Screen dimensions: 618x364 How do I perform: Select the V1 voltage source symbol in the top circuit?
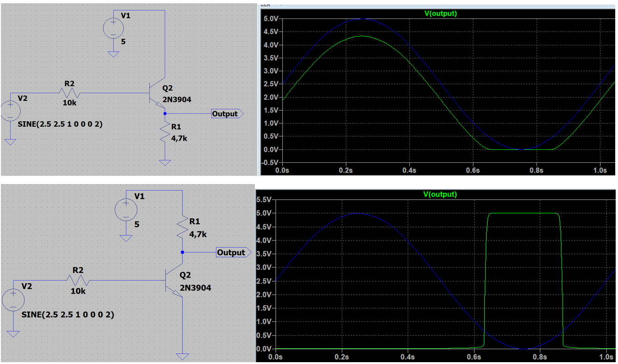click(113, 28)
